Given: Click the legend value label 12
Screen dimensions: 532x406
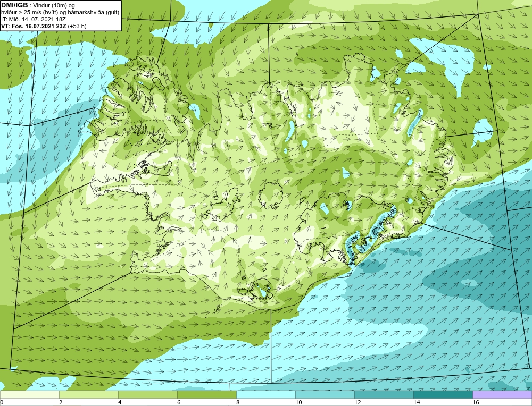Looking at the screenshot, I should (x=358, y=402).
